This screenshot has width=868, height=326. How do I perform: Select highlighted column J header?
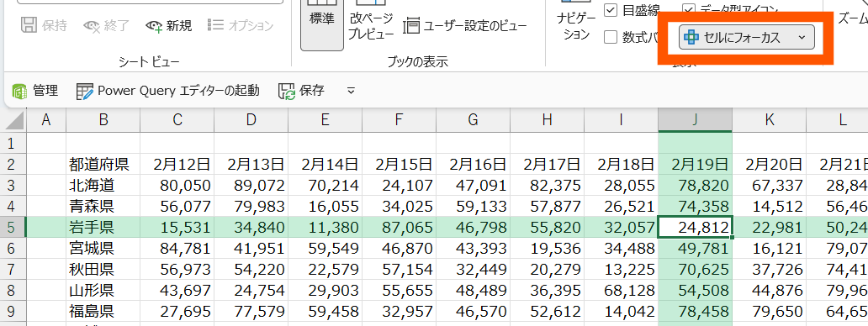(x=696, y=120)
